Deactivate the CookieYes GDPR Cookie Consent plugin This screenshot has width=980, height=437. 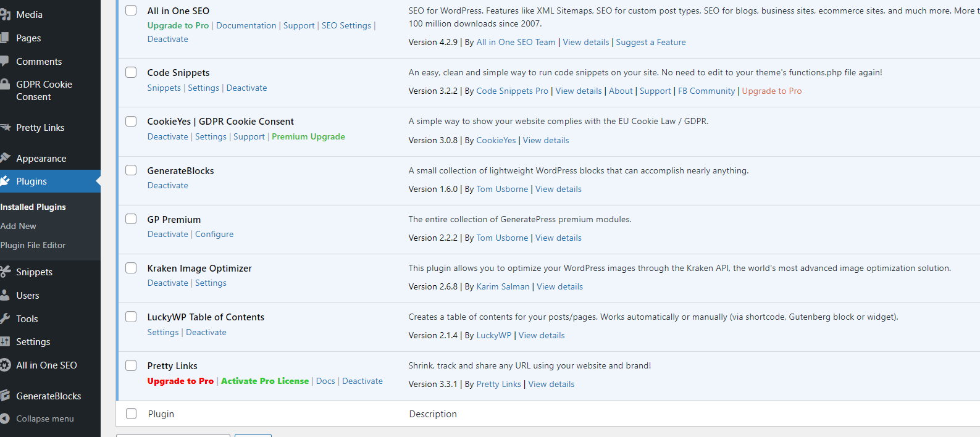pos(168,136)
